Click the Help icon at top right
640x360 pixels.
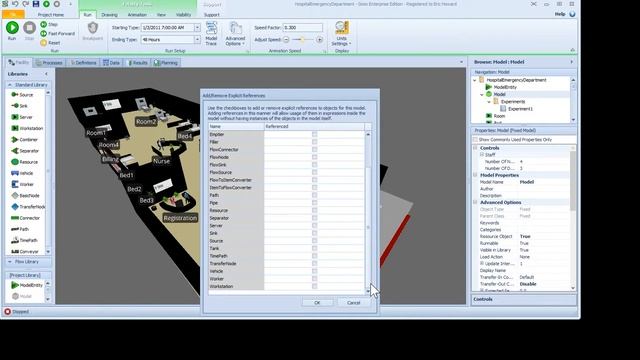tap(572, 14)
